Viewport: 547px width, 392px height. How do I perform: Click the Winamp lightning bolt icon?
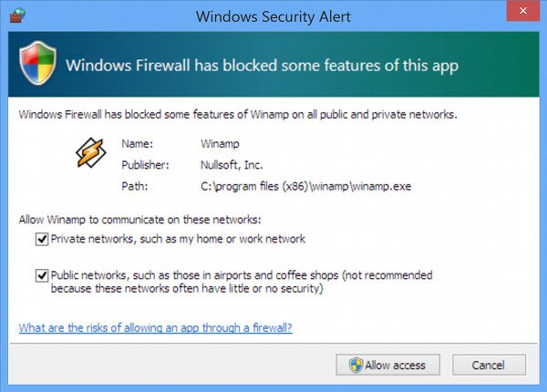(x=91, y=155)
